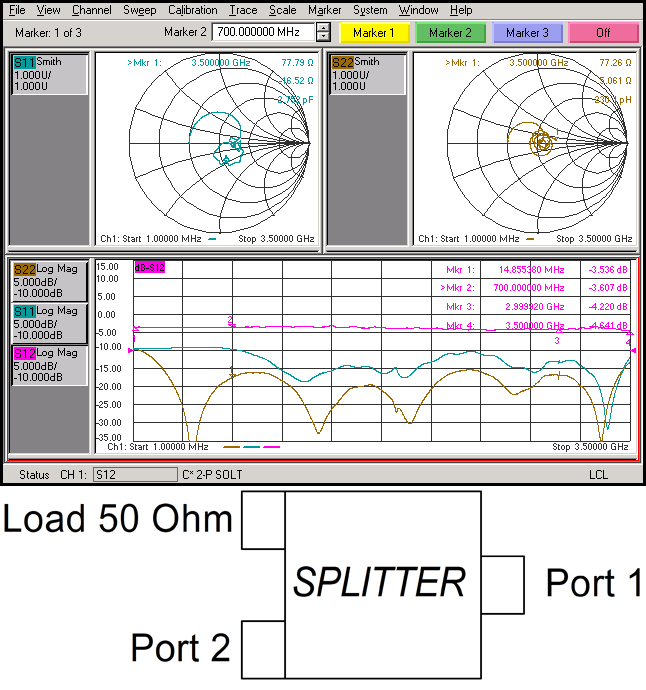Turn markers off with Off button
The image size is (646, 690).
click(603, 33)
